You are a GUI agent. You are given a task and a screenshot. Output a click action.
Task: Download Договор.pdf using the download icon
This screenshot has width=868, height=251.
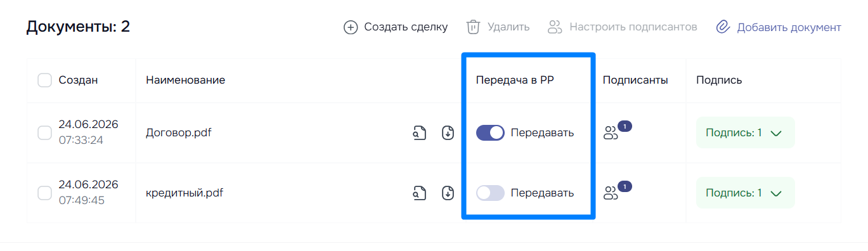pos(448,133)
